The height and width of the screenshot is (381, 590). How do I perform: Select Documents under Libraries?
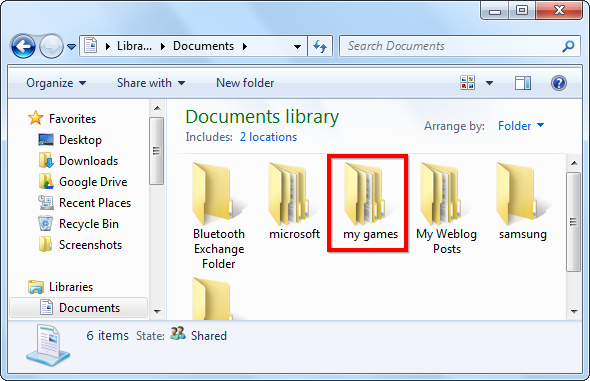[90, 308]
